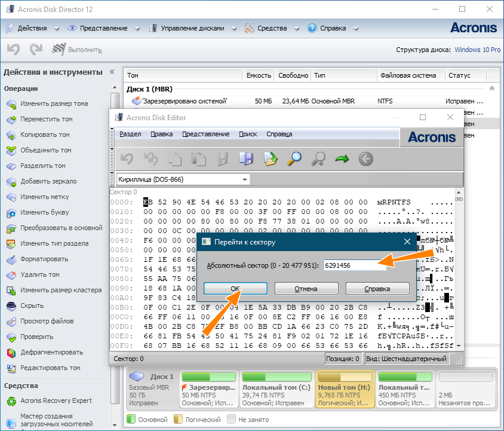Image resolution: width=504 pixels, height=431 pixels.
Task: Collapse the Диск 1 (MBR) group
Action: coord(491,88)
